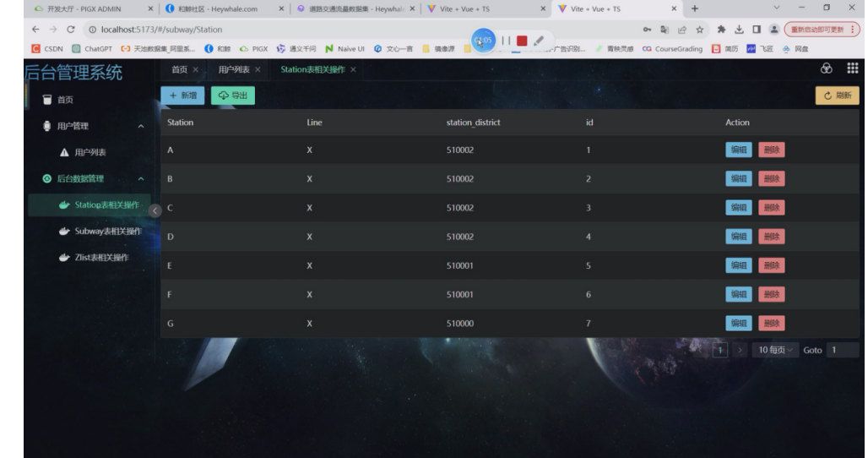Open the grid apps icon top right
Viewport: 868px width, 458px height.
[853, 68]
